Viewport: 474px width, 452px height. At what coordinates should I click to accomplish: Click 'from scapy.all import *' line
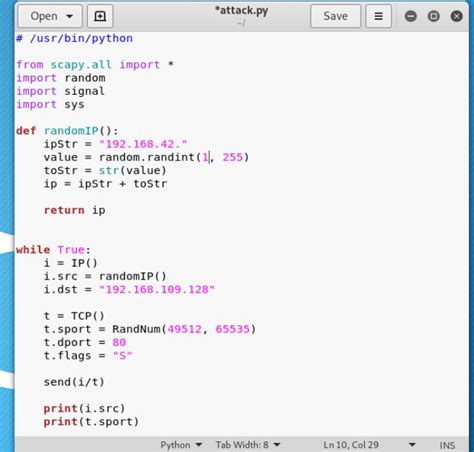[x=95, y=64]
